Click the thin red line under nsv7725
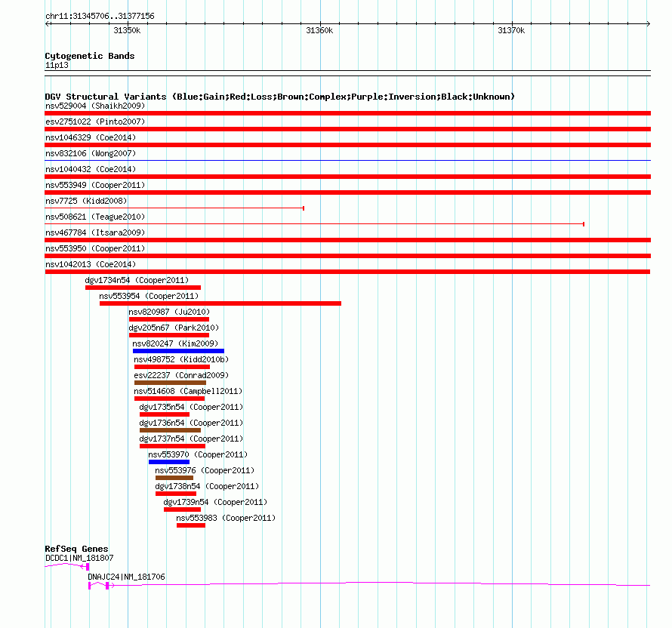This screenshot has height=628, width=672. (x=174, y=208)
